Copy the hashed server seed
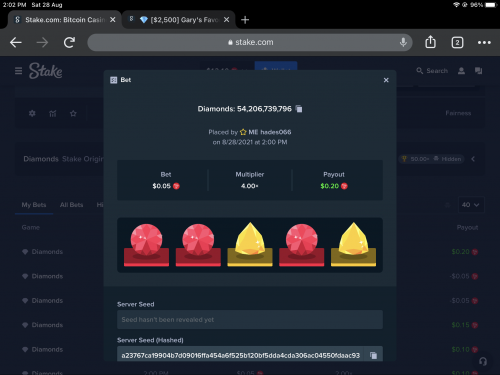This screenshot has width=500, height=375. pos(373,356)
